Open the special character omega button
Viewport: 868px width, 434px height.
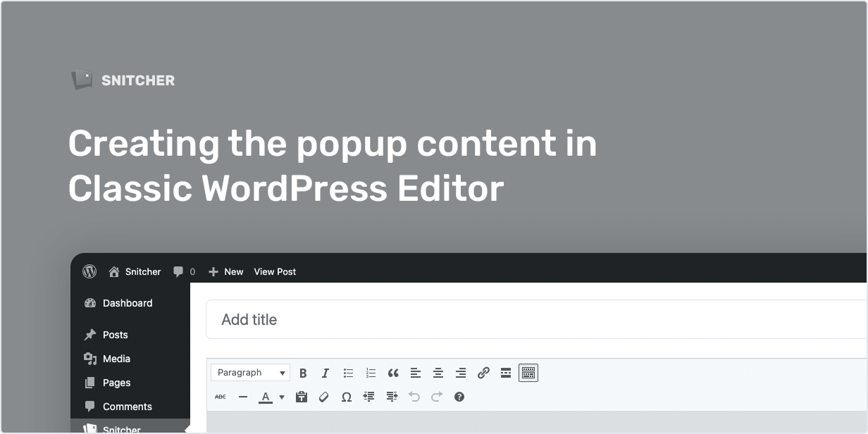click(347, 397)
